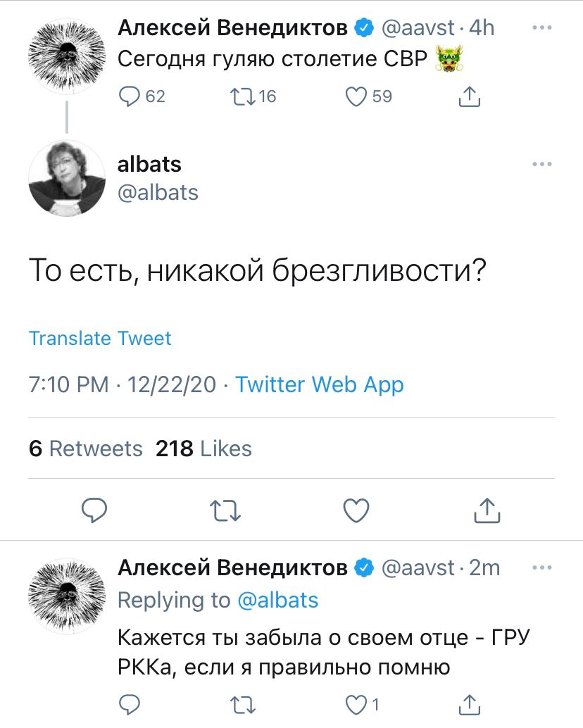View the 6 Retweets list
This screenshot has height=728, width=583.
(x=85, y=448)
